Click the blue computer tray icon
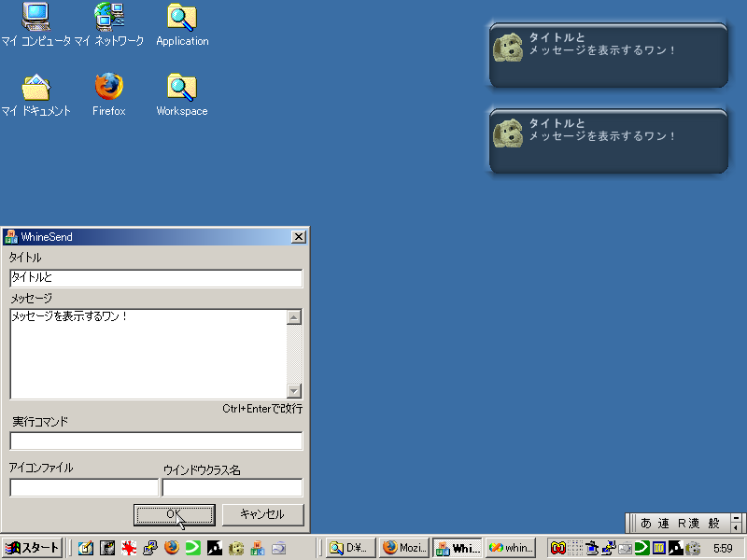The image size is (747, 560). [592, 548]
